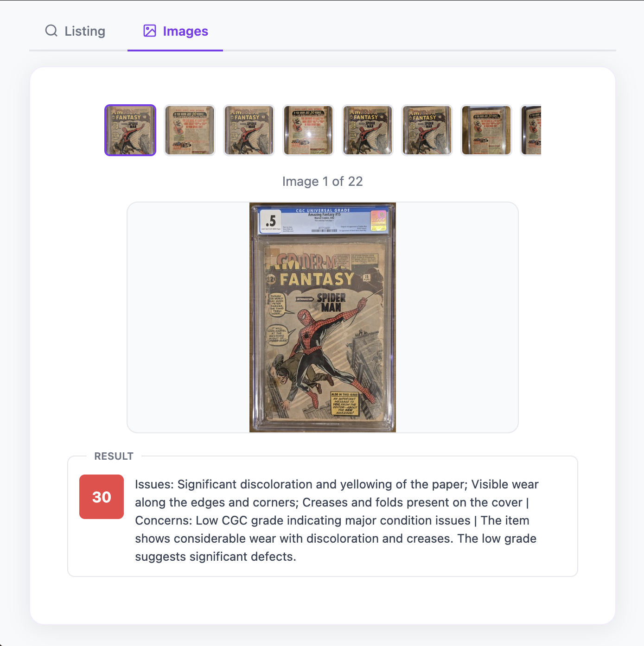
Task: Click the Image 1 of 22 counter
Action: pyautogui.click(x=323, y=181)
